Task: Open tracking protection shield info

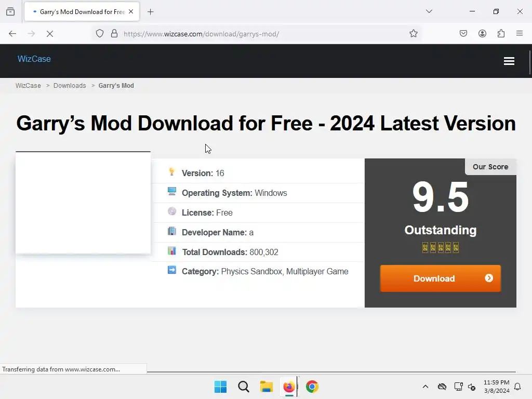Action: coord(99,34)
